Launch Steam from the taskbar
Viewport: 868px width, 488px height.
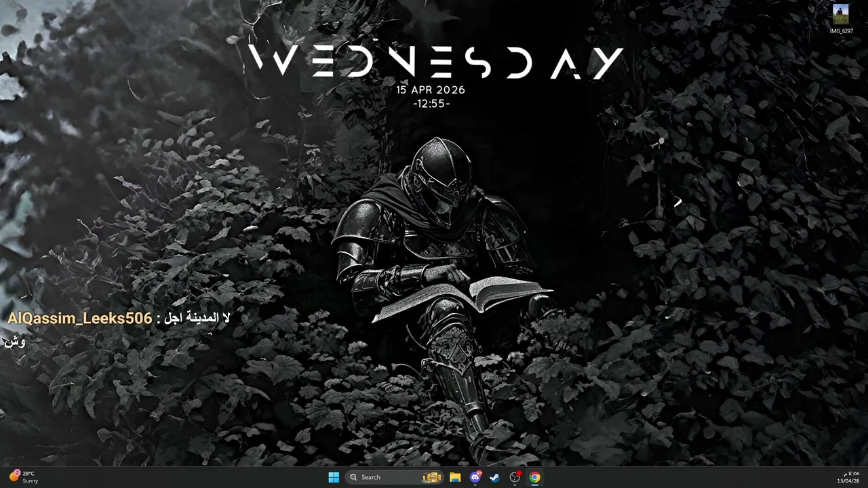point(495,477)
